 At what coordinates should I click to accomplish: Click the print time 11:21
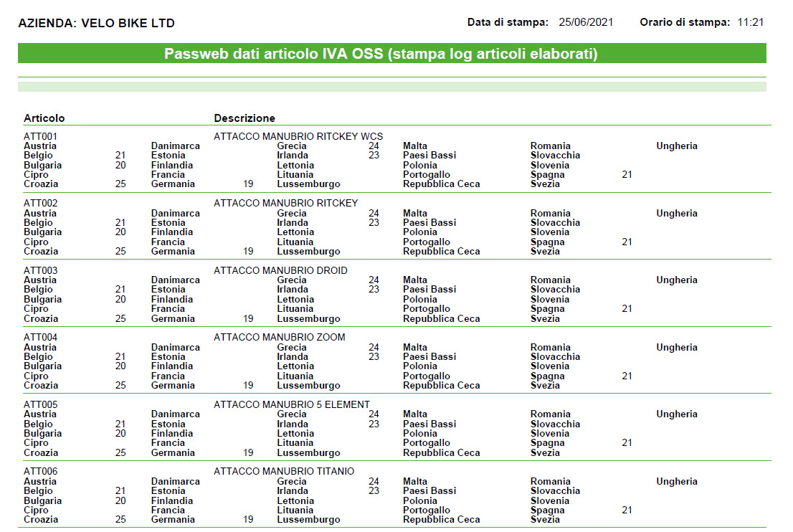click(750, 22)
